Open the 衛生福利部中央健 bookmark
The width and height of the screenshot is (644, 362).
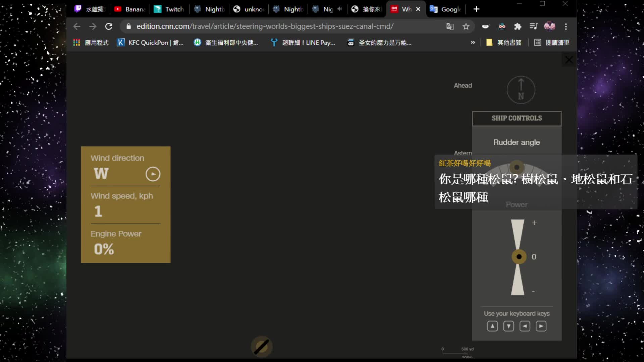pos(226,43)
